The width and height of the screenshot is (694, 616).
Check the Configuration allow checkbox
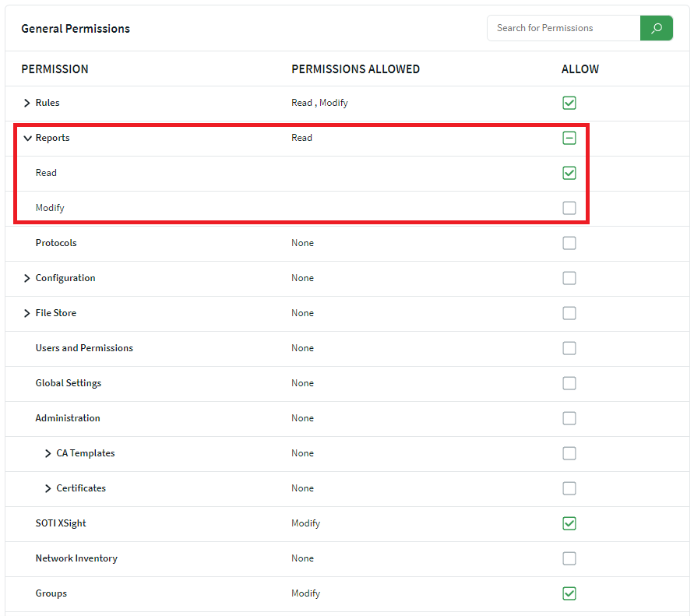click(x=569, y=278)
